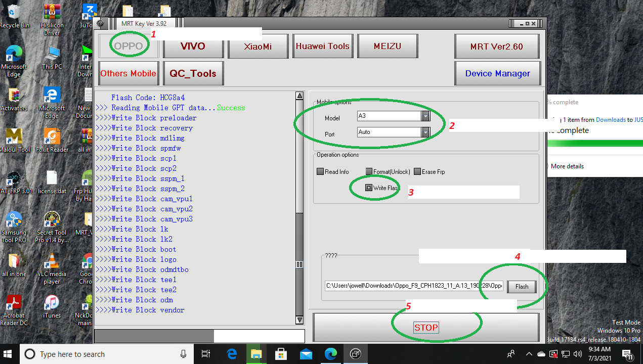Launch VLC media player shortcut

pyautogui.click(x=52, y=268)
